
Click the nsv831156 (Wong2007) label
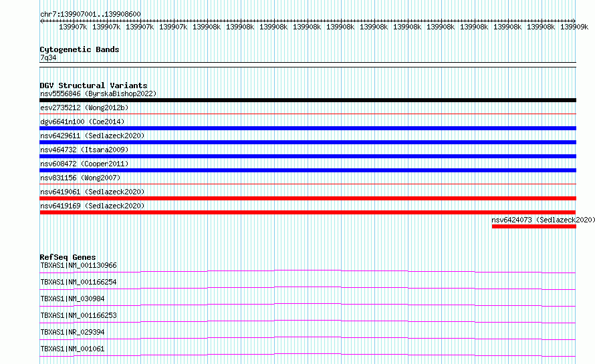80,178
